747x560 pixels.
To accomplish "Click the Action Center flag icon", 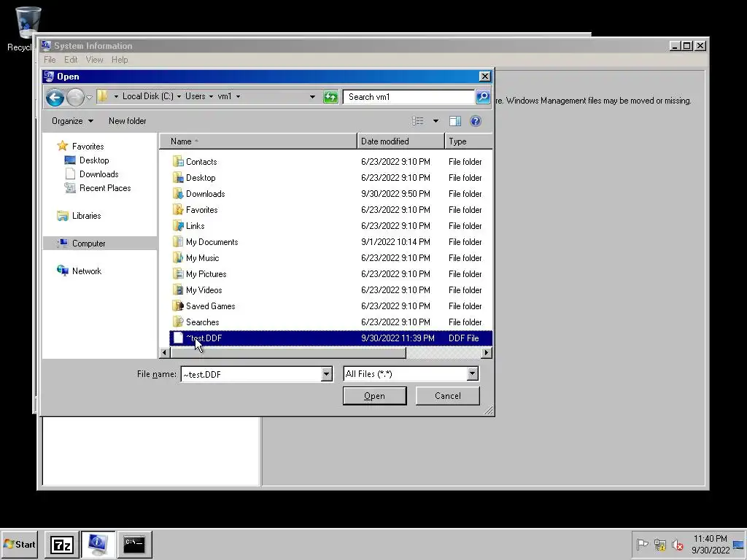I will 642,544.
